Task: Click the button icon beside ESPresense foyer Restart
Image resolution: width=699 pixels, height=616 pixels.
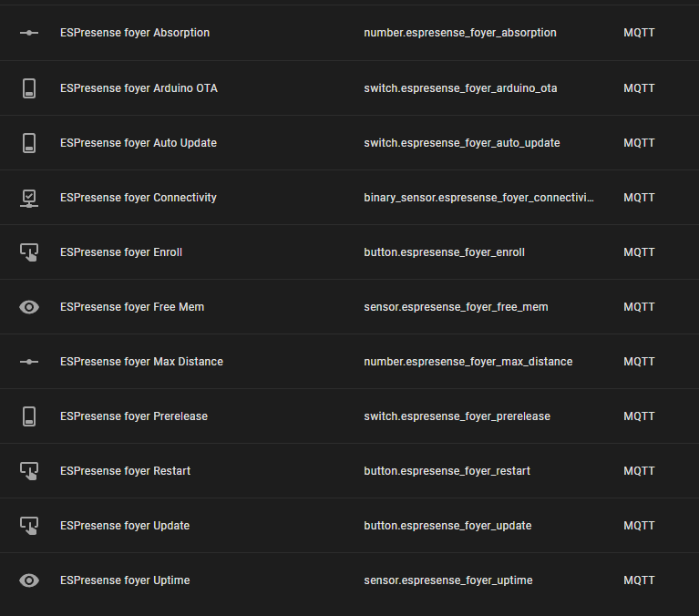Action: (29, 471)
